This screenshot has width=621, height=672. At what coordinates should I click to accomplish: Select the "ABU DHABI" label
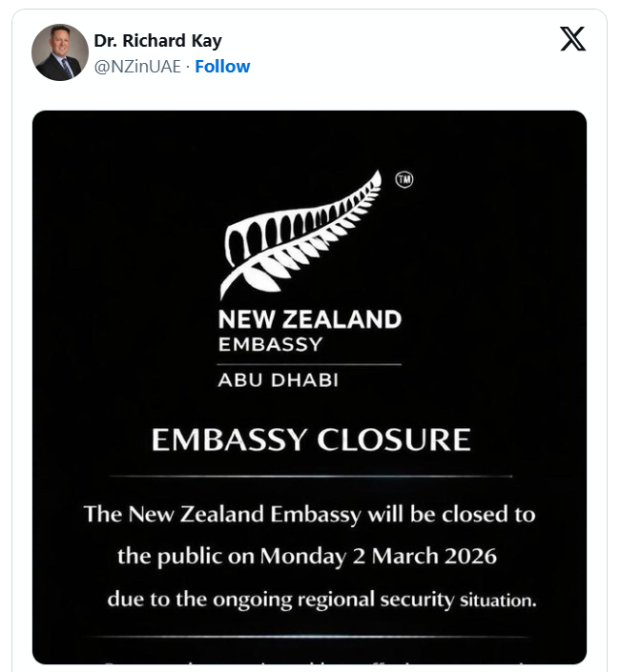[279, 380]
